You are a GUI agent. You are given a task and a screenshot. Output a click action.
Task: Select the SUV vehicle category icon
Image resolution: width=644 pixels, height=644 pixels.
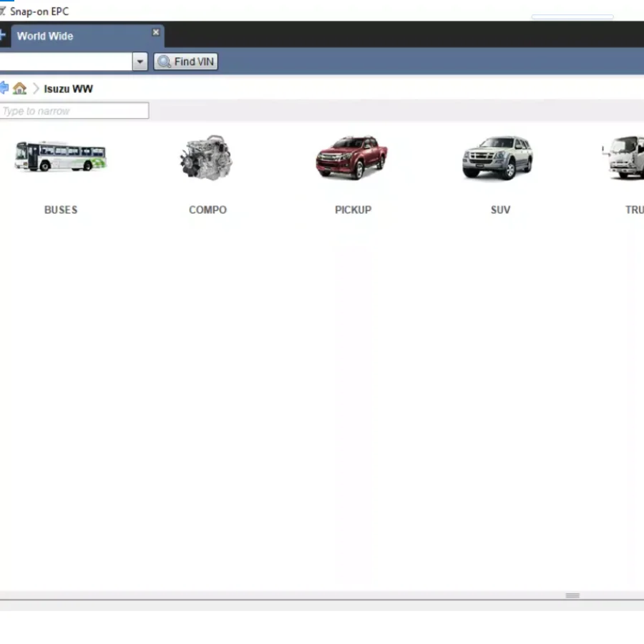point(498,157)
